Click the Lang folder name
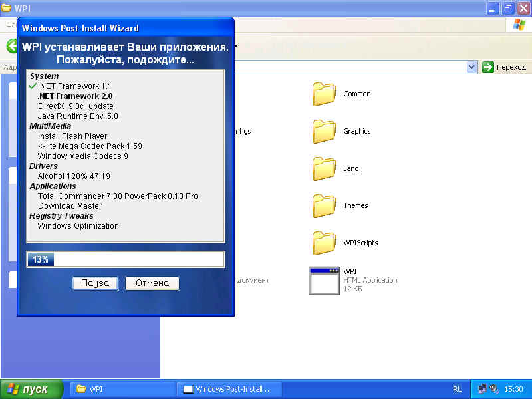Viewport: 532px width, 399px height. 351,169
